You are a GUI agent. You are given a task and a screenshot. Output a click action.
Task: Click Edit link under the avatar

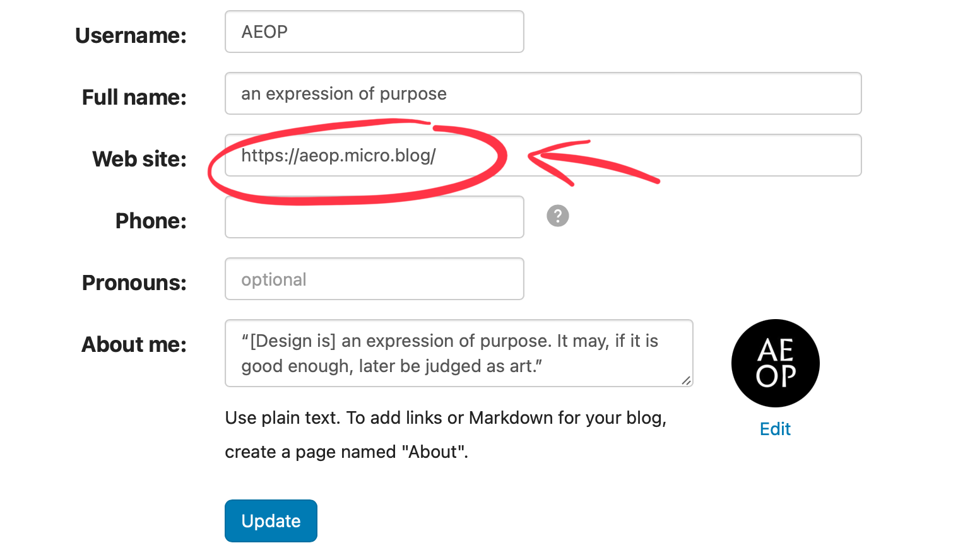[x=775, y=429]
